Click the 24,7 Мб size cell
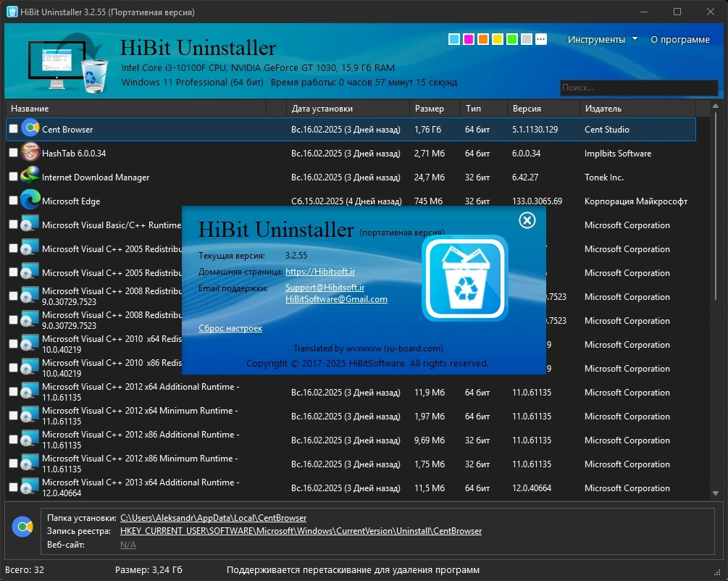The height and width of the screenshot is (581, 728). 430,177
